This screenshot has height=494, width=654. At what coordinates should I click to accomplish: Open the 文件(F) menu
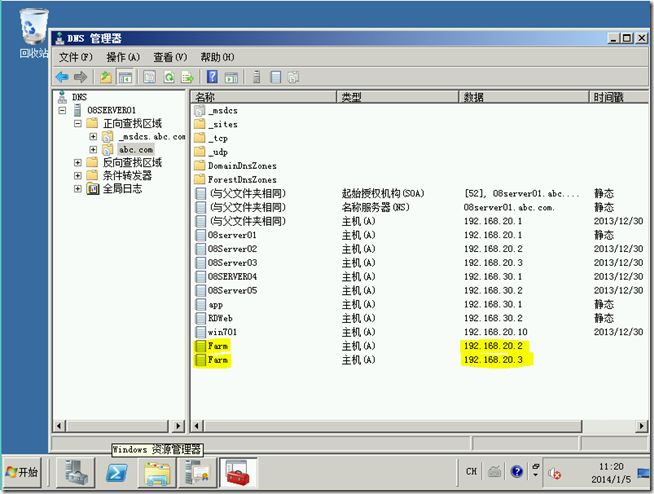point(75,57)
